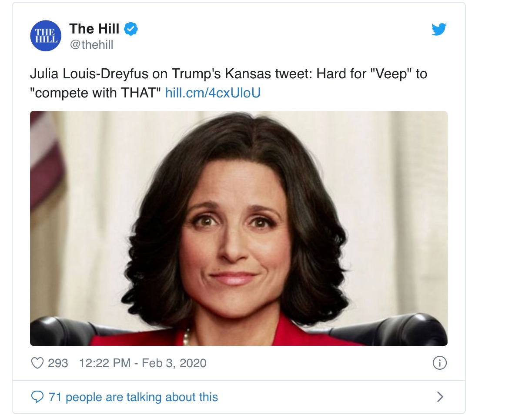532x415 pixels.
Task: Open the tweet info circle icon
Action: click(x=439, y=363)
